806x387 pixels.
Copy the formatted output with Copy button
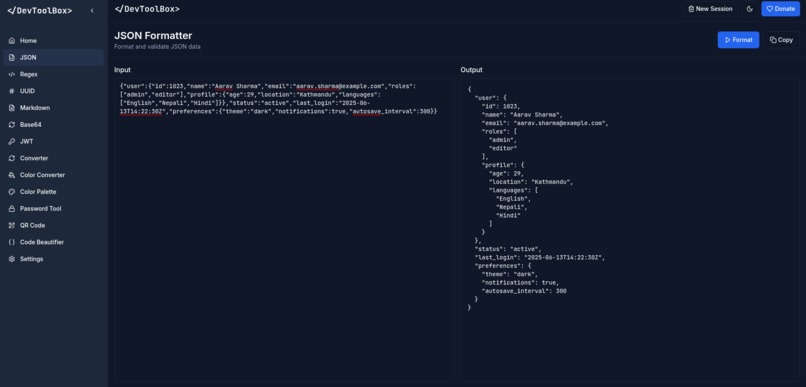tap(781, 40)
